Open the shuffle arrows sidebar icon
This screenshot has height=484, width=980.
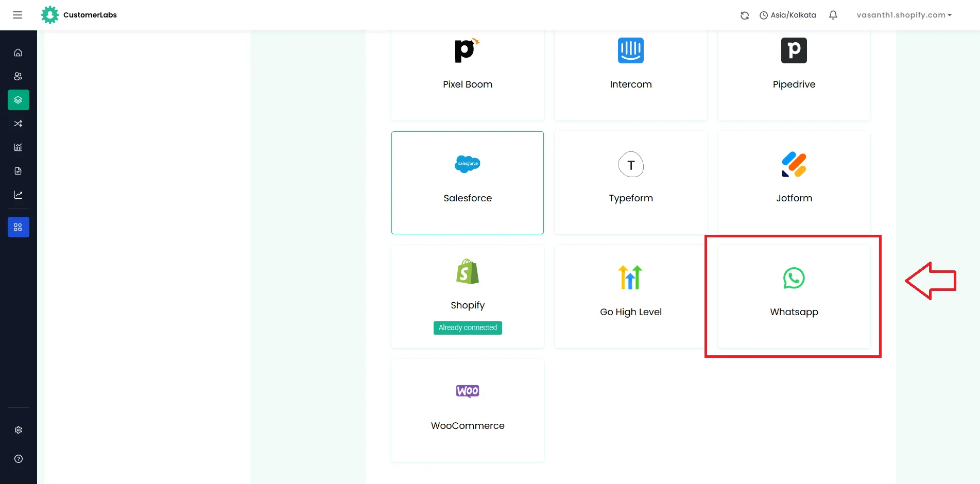pos(18,124)
